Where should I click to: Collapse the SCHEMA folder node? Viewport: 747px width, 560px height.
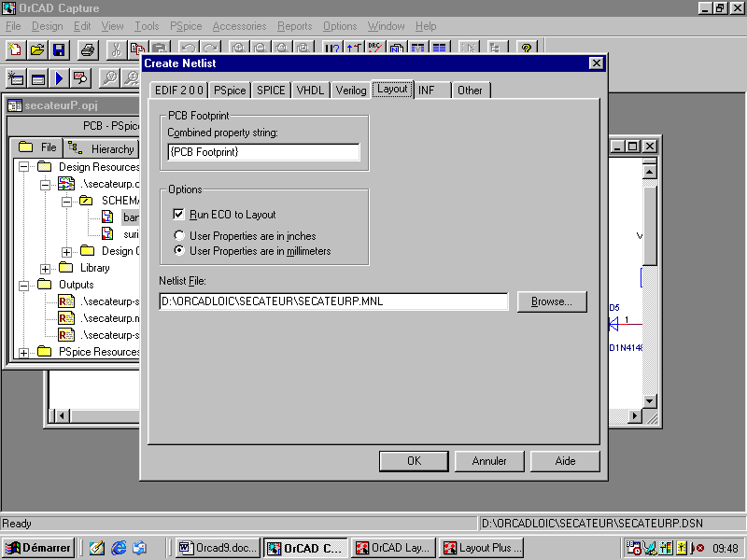pyautogui.click(x=66, y=202)
